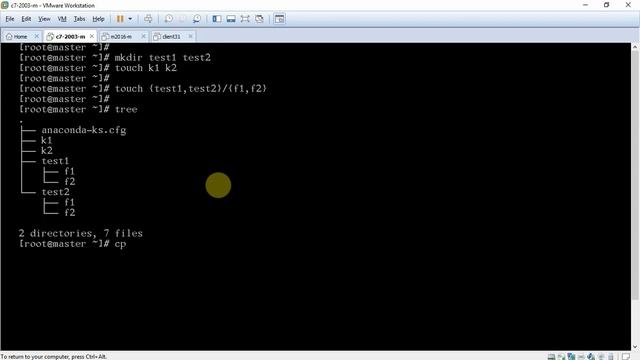Open the Edit menu
Viewport: 640px width, 360px height.
pyautogui.click(x=26, y=19)
